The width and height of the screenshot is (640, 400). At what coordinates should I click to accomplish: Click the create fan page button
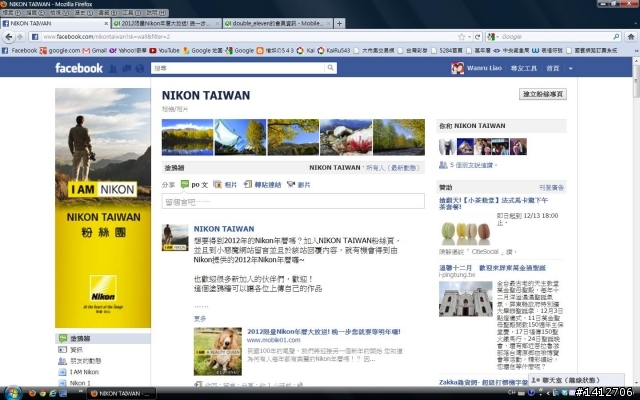click(x=542, y=94)
